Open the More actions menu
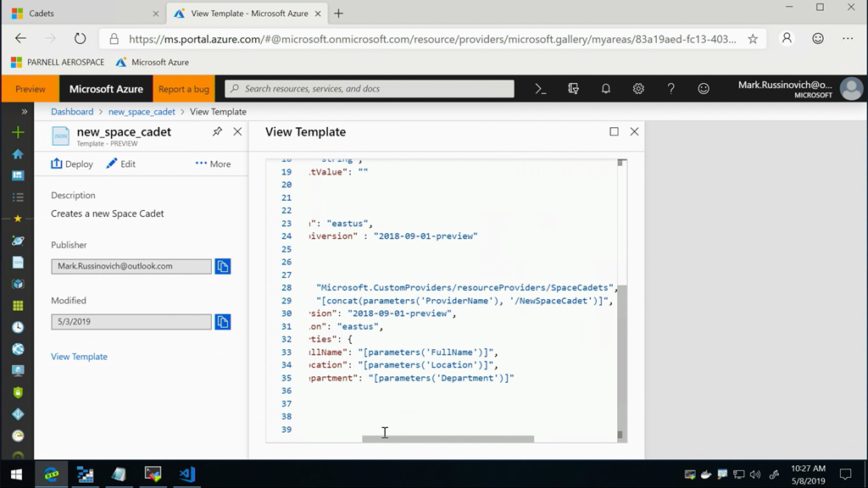The image size is (868, 488). 213,164
